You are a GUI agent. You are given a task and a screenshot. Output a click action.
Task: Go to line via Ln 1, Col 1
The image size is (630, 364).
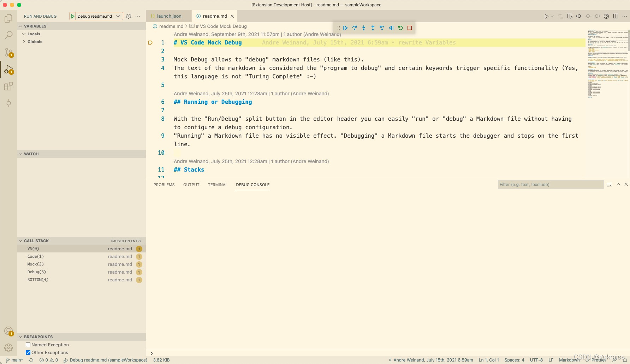pos(489,360)
